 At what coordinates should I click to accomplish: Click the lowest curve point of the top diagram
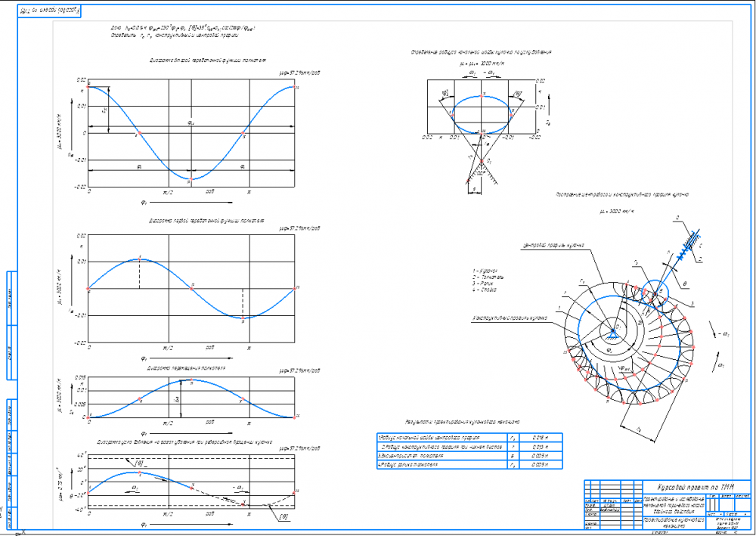pos(191,179)
